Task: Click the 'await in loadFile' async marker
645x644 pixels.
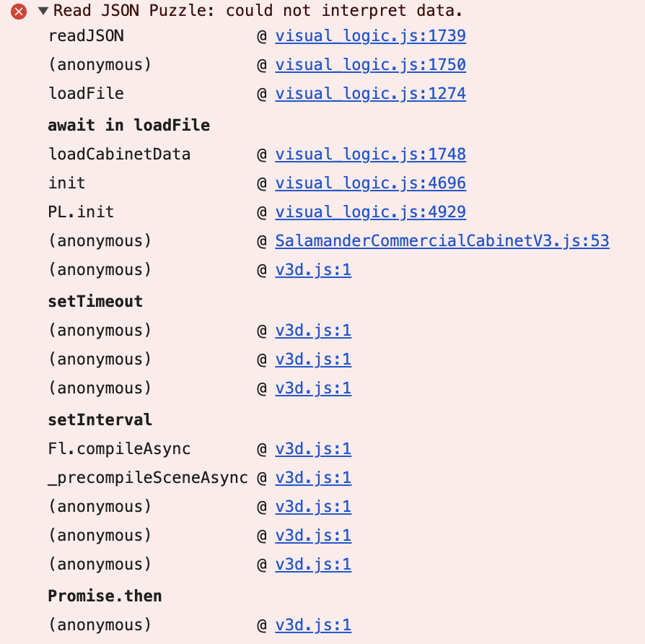Action: (x=128, y=125)
